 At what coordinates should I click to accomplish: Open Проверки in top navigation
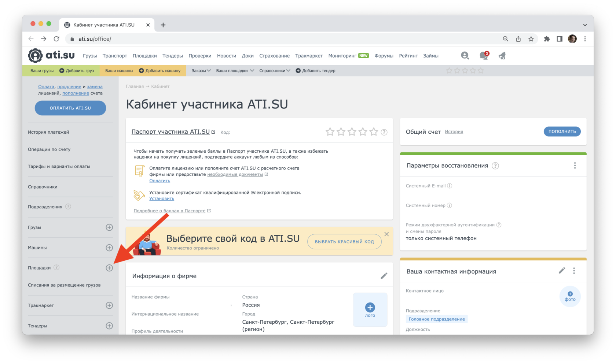click(x=200, y=56)
